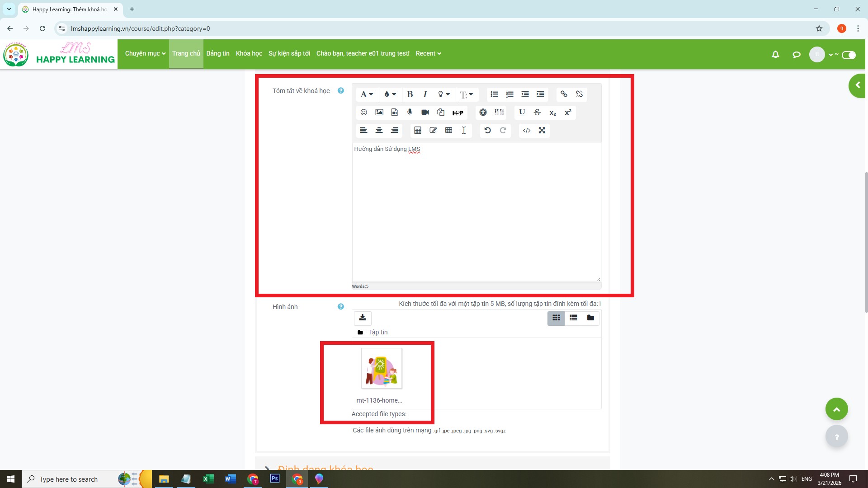
Task: Expand the Recent dropdown menu
Action: (428, 53)
